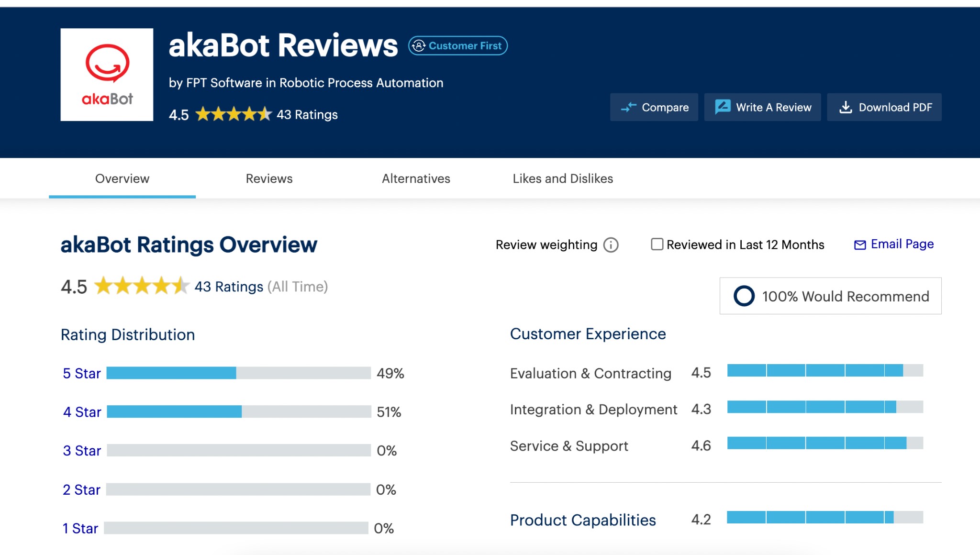The height and width of the screenshot is (555, 980).
Task: Click the akaBot logo image
Action: [106, 75]
